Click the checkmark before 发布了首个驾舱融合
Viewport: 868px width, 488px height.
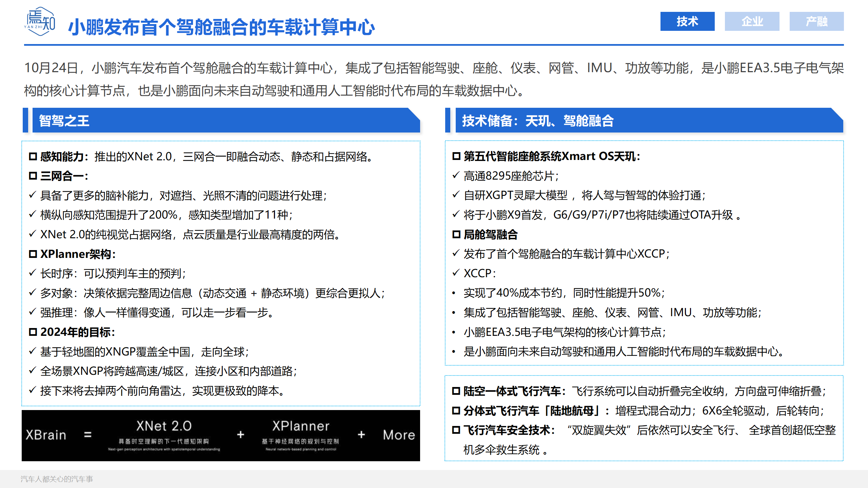(x=456, y=253)
